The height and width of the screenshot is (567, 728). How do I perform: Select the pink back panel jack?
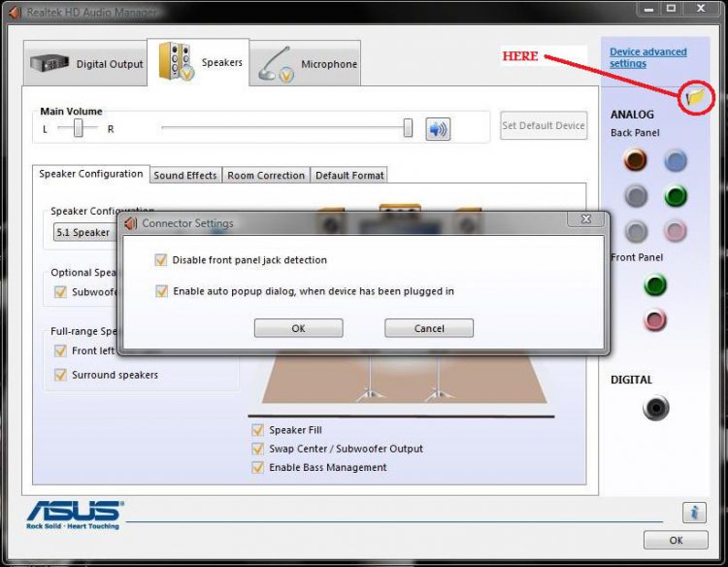pos(675,231)
